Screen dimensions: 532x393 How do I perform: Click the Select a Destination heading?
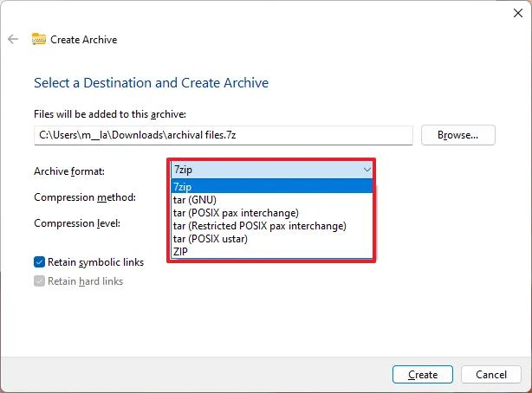tap(151, 83)
